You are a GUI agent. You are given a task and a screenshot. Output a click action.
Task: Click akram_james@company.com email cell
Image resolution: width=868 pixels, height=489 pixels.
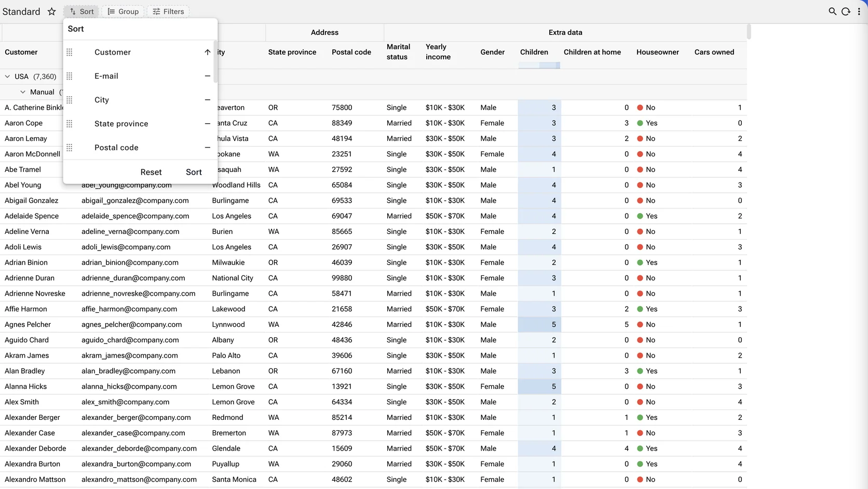(130, 355)
